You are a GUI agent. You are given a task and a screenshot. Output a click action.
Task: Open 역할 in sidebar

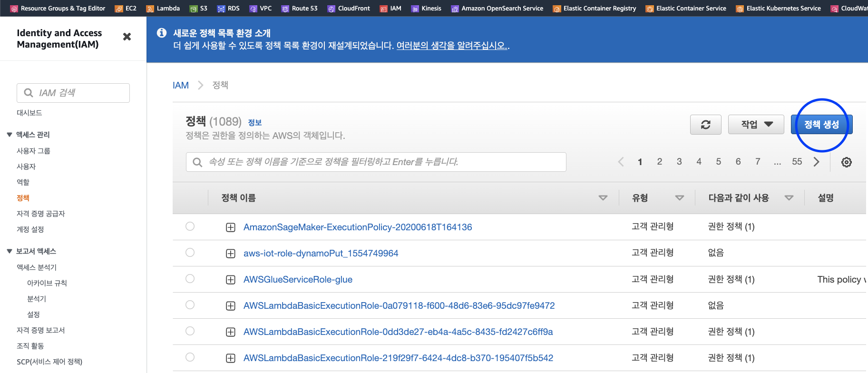[x=23, y=182]
